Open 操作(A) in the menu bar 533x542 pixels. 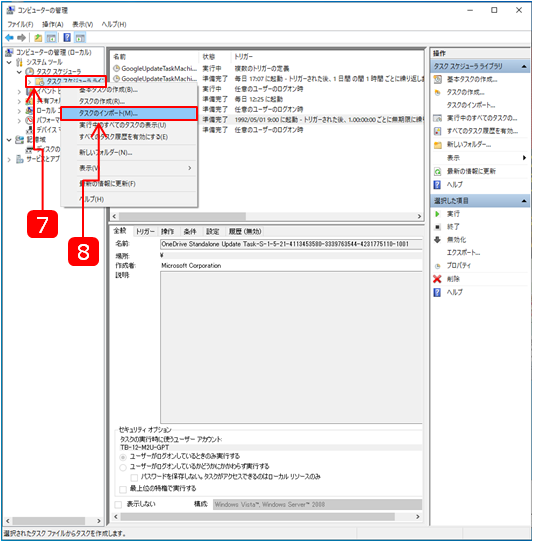coord(53,24)
